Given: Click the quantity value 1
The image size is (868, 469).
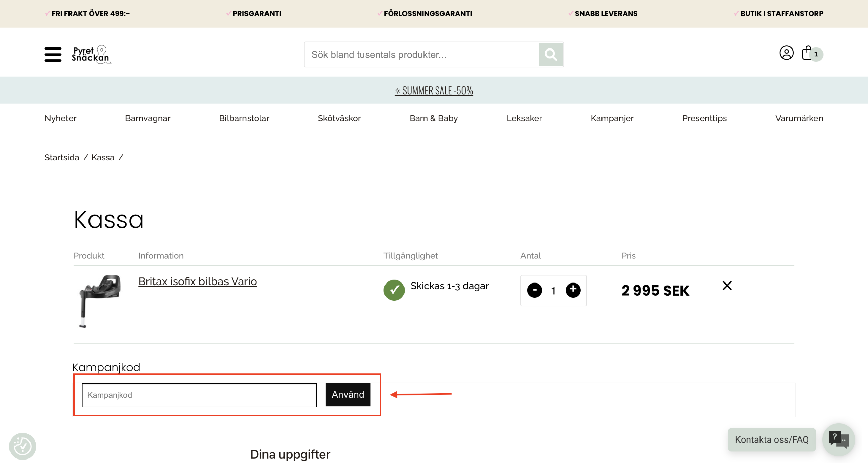Looking at the screenshot, I should pos(553,291).
